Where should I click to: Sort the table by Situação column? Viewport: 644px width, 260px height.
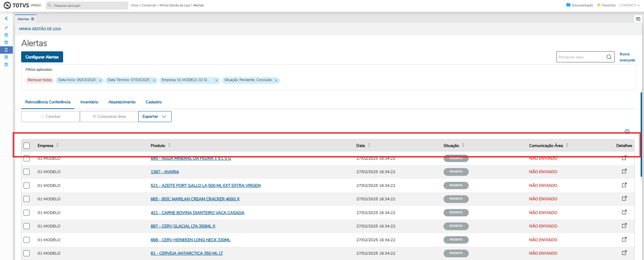click(x=463, y=145)
